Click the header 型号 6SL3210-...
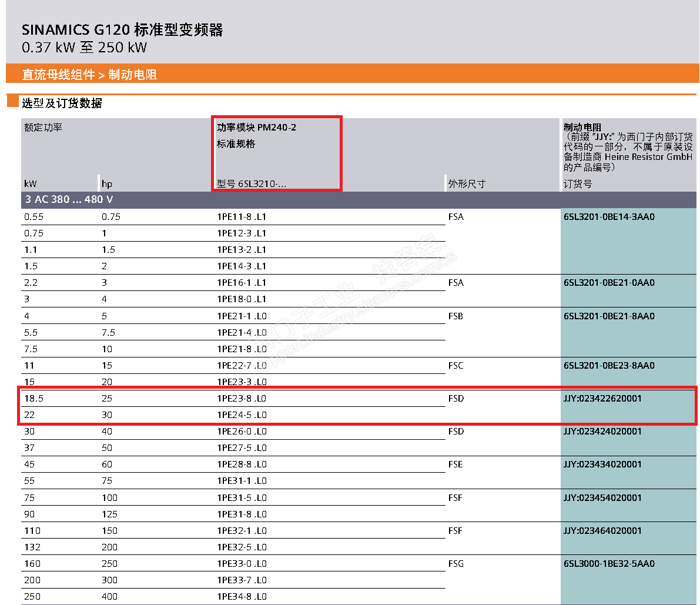This screenshot has height=605, width=700. coord(252,183)
